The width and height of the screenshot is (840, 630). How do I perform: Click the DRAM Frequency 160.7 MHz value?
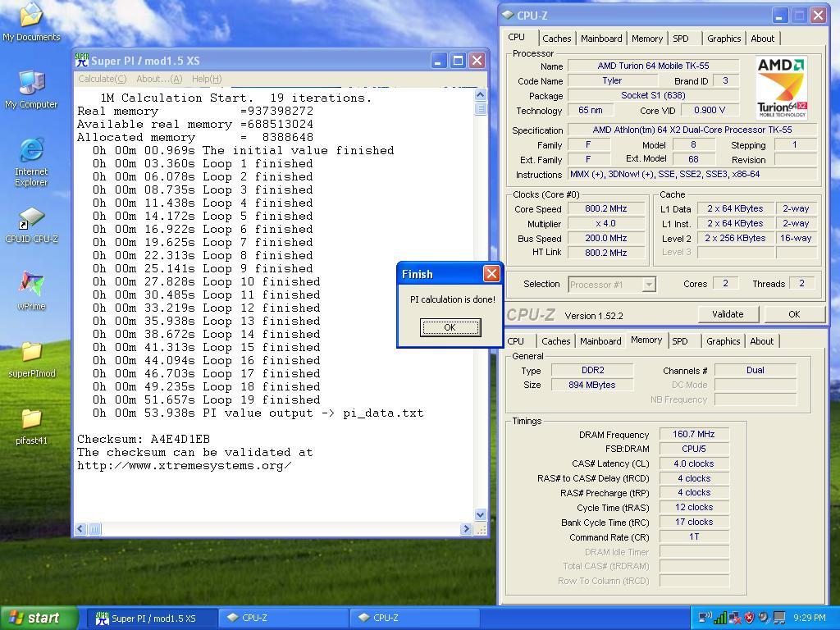point(693,435)
